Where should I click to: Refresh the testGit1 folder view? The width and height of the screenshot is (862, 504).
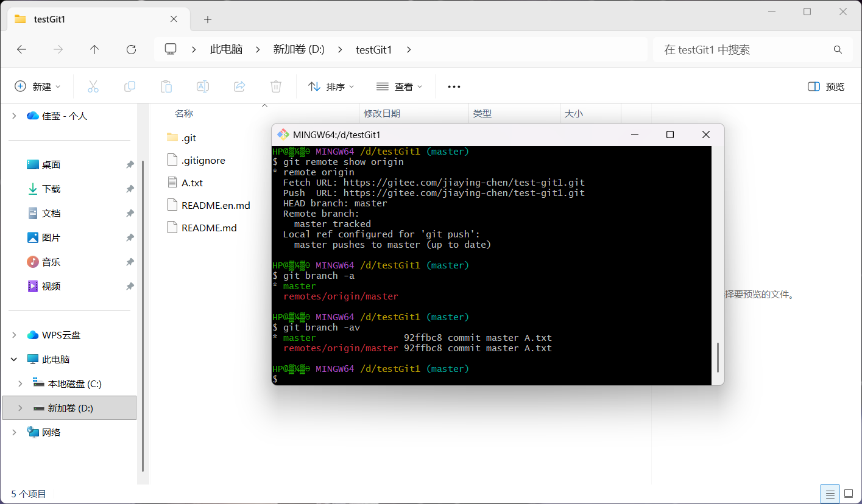(x=131, y=49)
